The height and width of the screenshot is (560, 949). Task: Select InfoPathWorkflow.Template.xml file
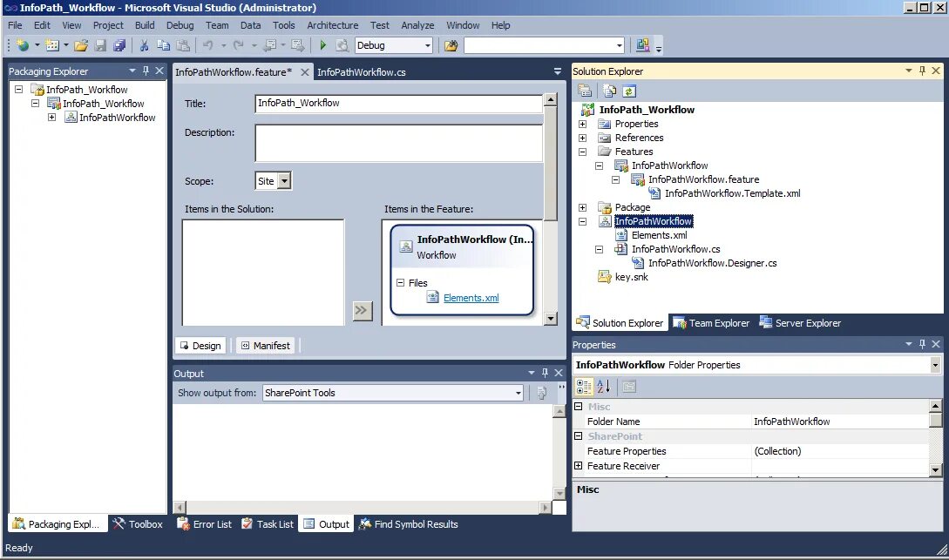[x=732, y=193]
